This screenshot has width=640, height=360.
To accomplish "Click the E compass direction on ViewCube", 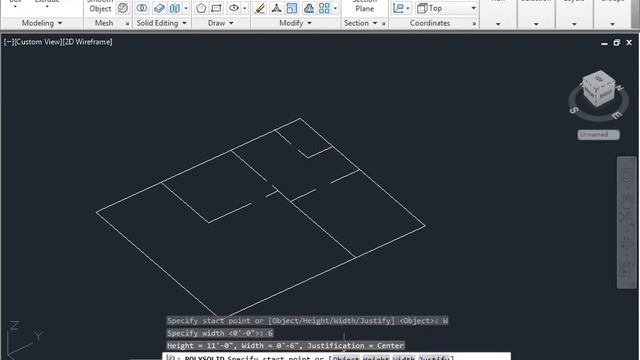I will [616, 116].
